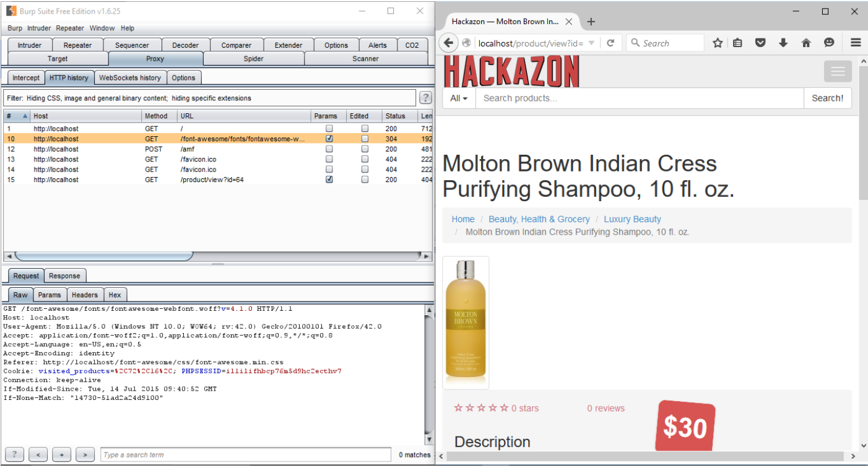Switch to the Intercept sub-tab
This screenshot has height=468, width=868.
pyautogui.click(x=26, y=77)
